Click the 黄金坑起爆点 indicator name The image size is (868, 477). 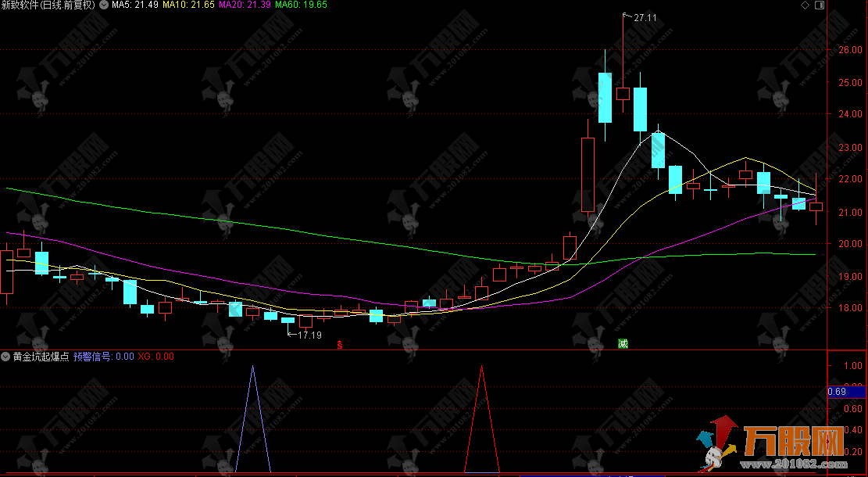41,357
